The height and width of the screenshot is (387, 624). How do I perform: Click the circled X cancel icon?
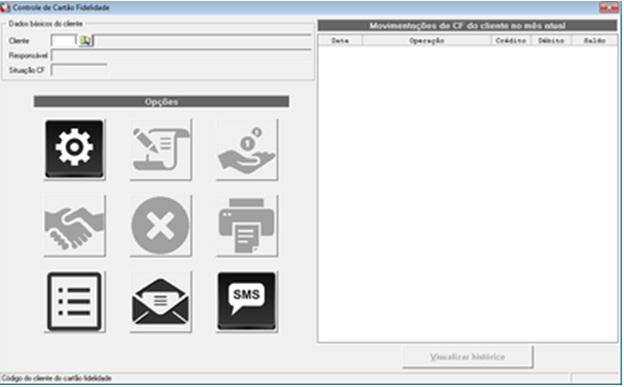point(160,225)
